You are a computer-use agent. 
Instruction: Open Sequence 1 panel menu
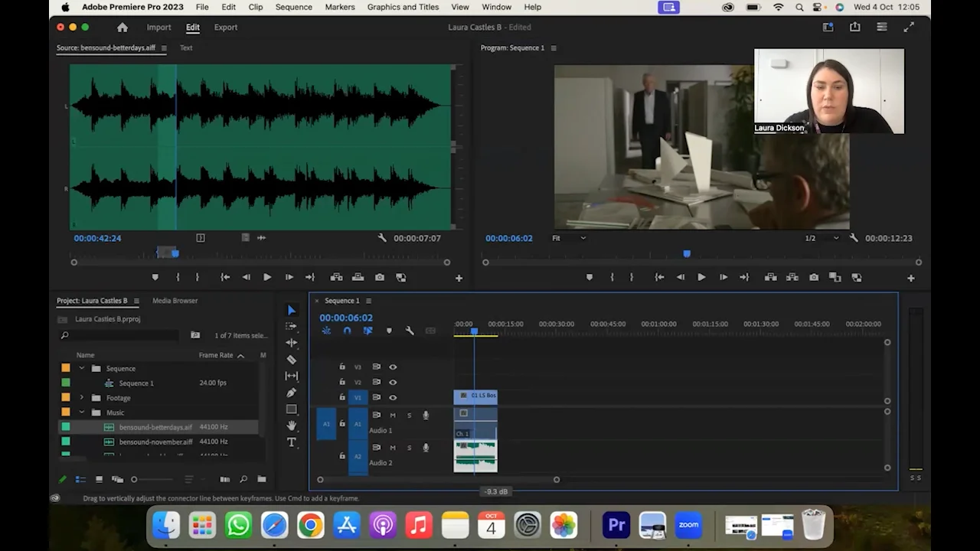[x=368, y=301]
